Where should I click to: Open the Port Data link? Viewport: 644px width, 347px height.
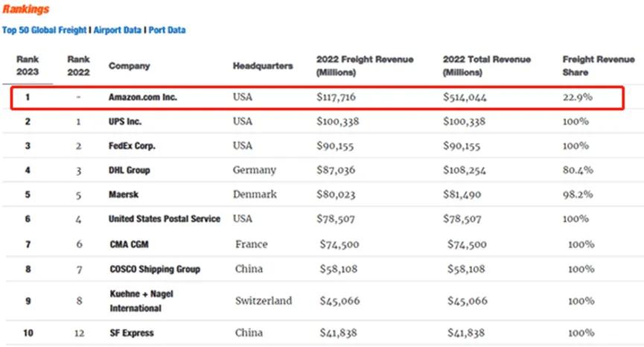[168, 31]
